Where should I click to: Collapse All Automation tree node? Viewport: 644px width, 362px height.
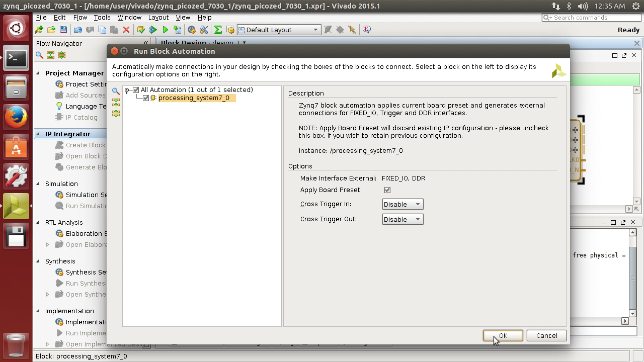pos(128,90)
